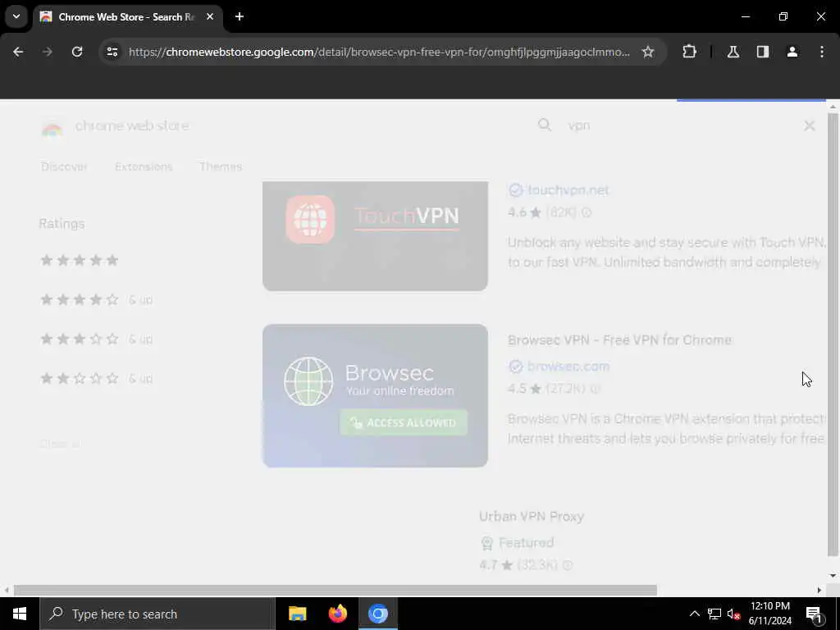
Task: Click the vertical scrollbar thumb
Action: pos(833,335)
